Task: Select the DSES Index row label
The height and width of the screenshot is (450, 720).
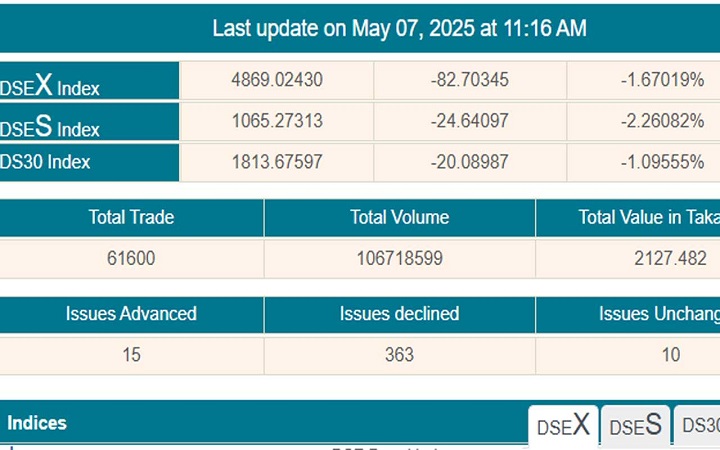Action: pyautogui.click(x=50, y=126)
